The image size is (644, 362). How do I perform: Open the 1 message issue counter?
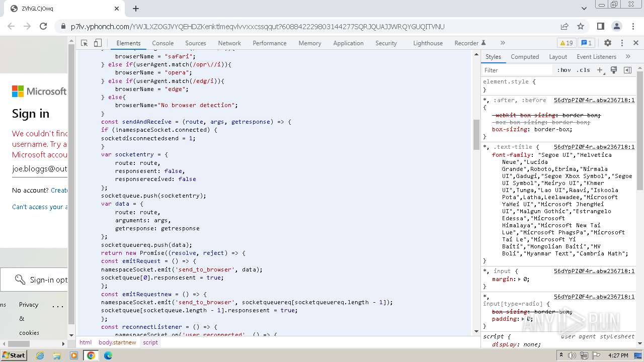click(x=586, y=43)
